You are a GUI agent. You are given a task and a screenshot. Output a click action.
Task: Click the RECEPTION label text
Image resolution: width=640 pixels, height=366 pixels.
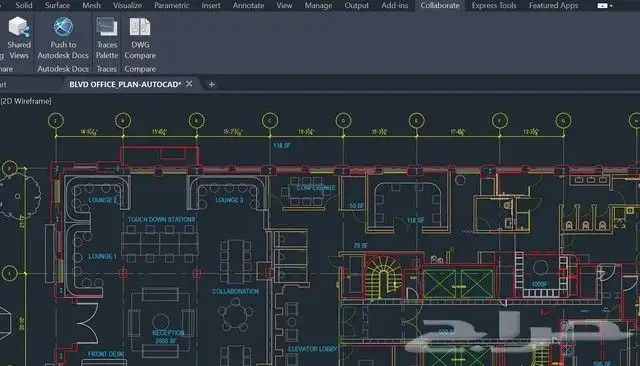168,333
